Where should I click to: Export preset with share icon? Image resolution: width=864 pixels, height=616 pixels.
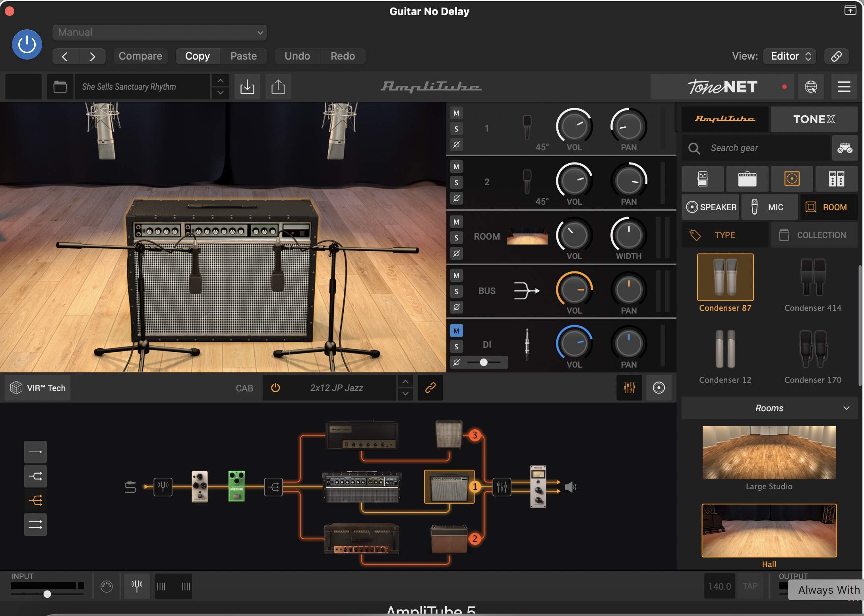pyautogui.click(x=278, y=87)
